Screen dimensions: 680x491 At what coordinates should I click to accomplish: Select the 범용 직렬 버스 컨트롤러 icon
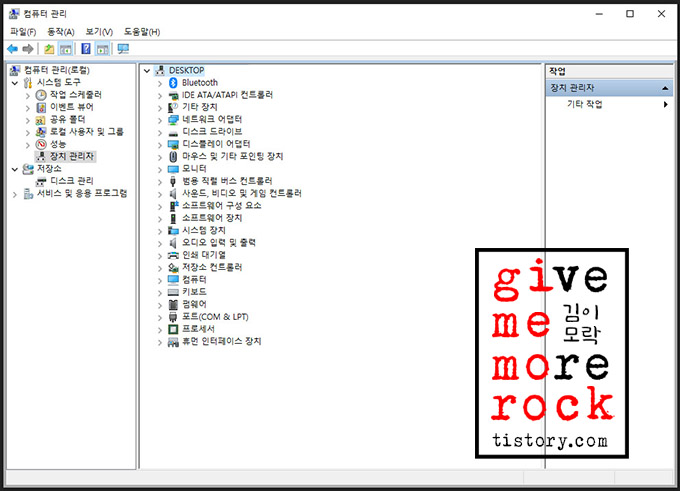click(173, 181)
